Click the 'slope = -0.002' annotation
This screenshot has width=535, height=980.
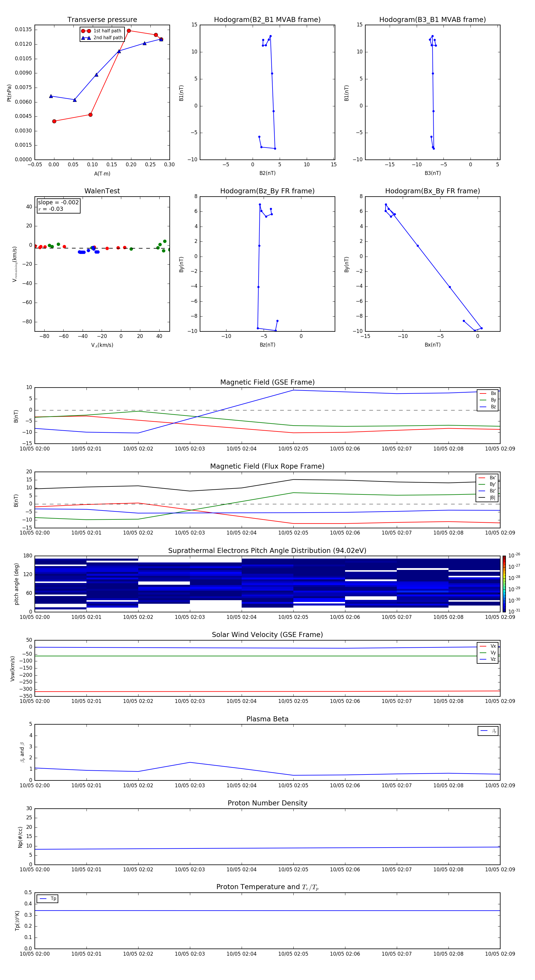click(x=58, y=203)
